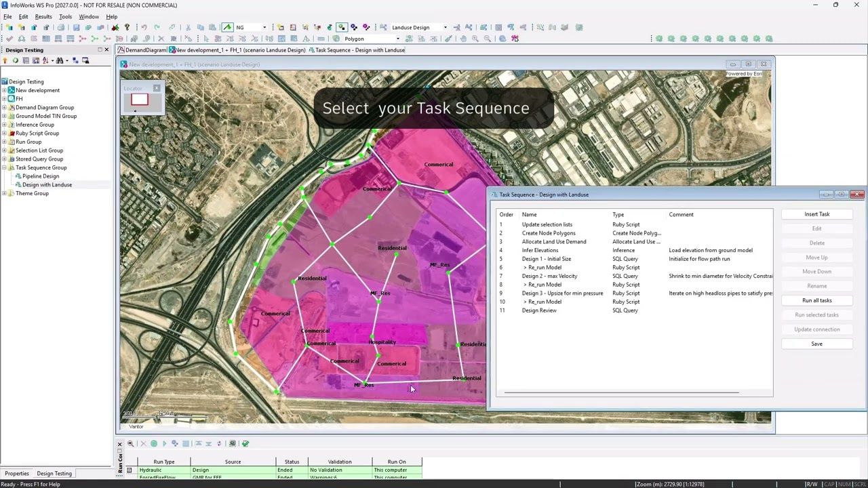Select the Design Review task row
The width and height of the screenshot is (868, 488).
635,310
